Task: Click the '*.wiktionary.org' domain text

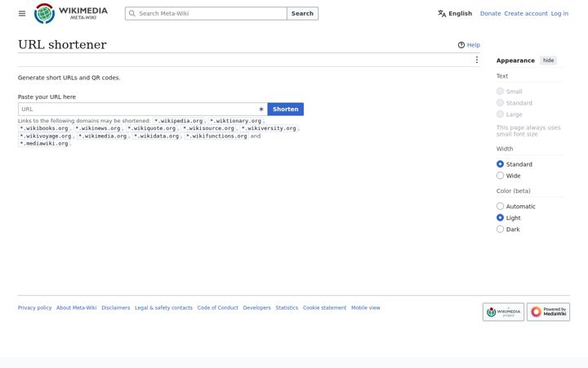Action: point(235,121)
